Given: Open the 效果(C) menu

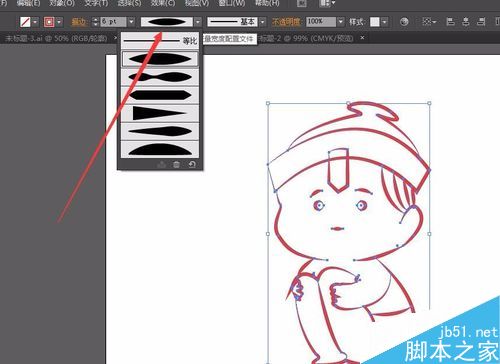Looking at the screenshot, I should tap(163, 3).
